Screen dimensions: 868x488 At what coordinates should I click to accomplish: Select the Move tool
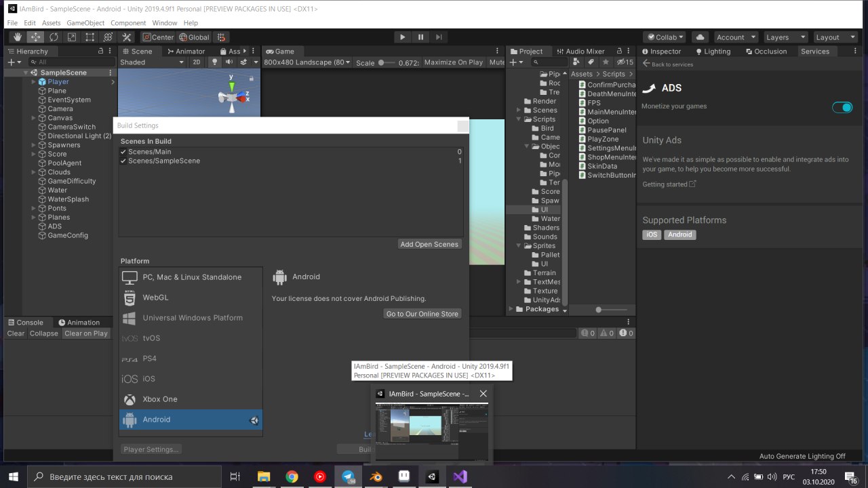(x=35, y=37)
